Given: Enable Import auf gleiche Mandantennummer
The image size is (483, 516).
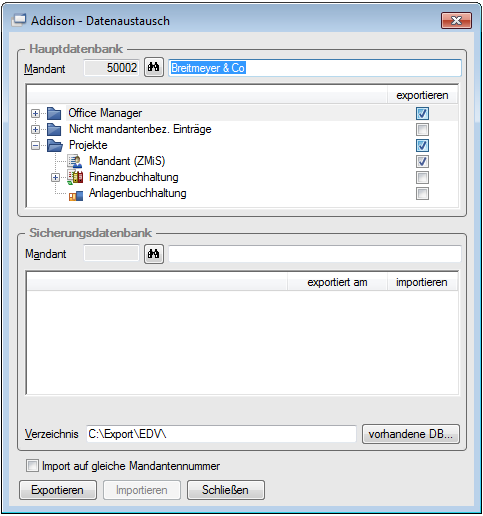Looking at the screenshot, I should [x=32, y=465].
